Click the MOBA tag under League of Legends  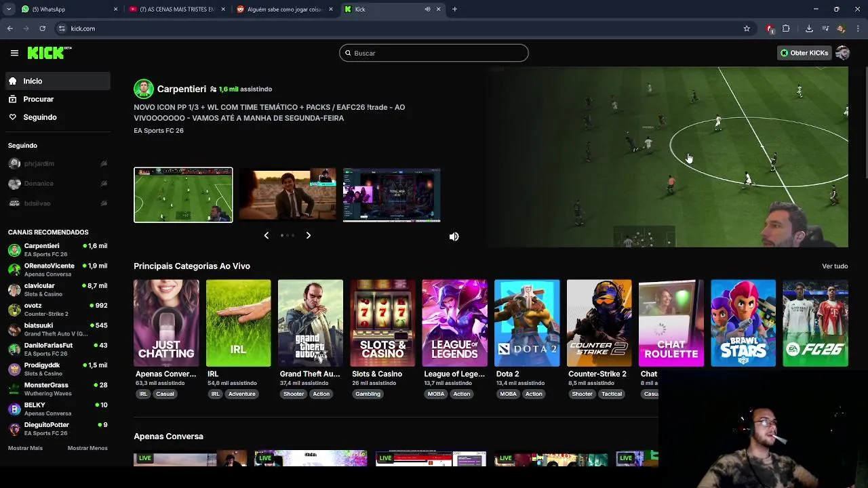tap(436, 394)
